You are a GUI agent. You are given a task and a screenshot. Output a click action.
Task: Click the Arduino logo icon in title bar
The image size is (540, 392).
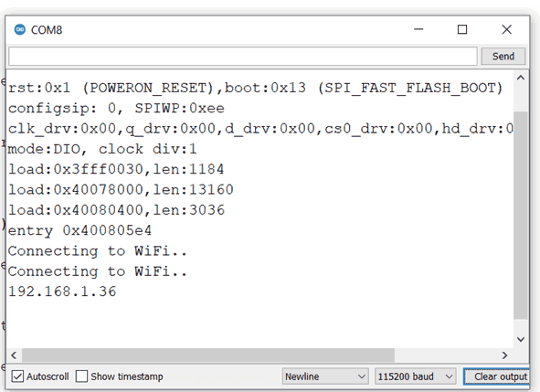[x=19, y=29]
